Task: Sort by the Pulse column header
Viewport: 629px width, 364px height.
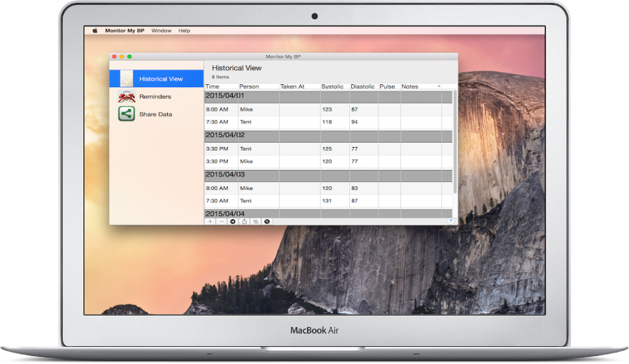Action: tap(389, 86)
